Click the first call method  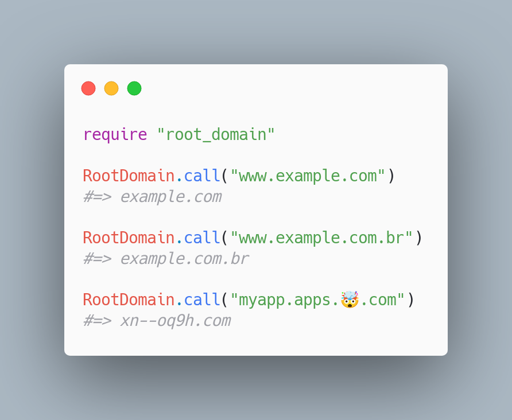point(202,176)
